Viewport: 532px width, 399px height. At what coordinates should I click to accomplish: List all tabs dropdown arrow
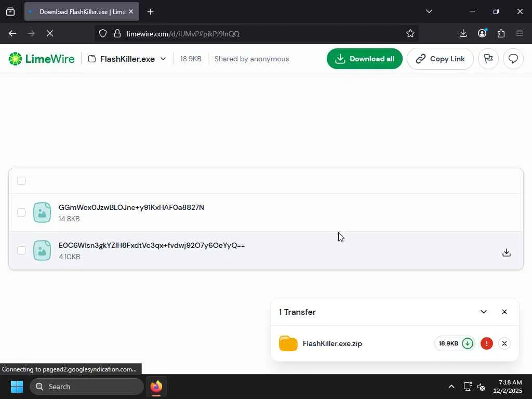(429, 11)
